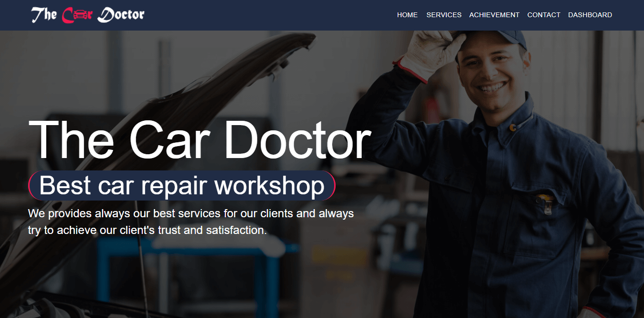Click the mechanic's smiling face
This screenshot has height=318, width=644.
tap(492, 76)
